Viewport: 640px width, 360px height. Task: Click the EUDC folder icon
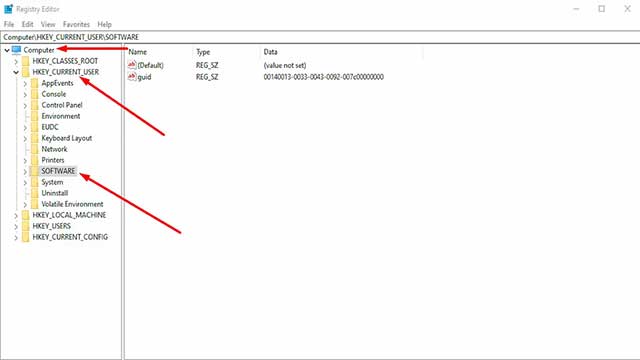[35, 127]
